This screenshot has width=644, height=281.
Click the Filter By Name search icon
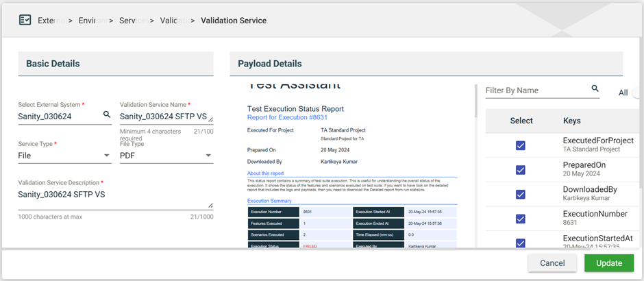pyautogui.click(x=595, y=89)
